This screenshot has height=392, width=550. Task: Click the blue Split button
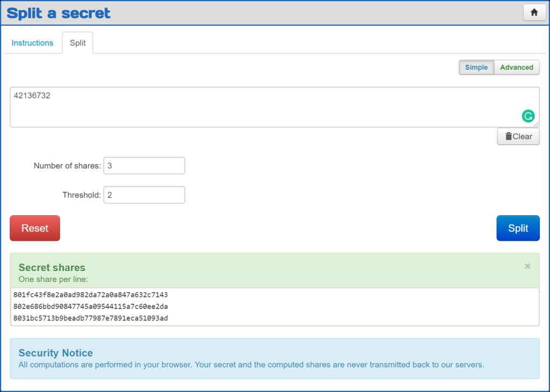pyautogui.click(x=518, y=228)
